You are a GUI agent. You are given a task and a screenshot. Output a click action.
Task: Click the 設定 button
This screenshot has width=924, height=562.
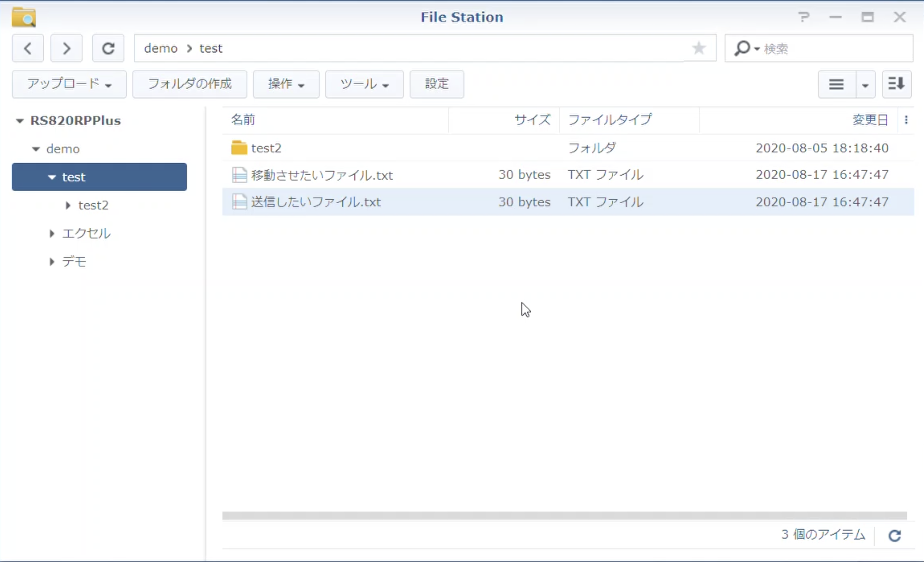(437, 84)
